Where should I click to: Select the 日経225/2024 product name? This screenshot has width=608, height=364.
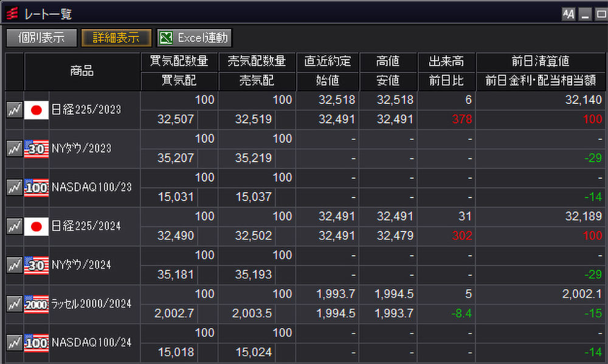tap(86, 227)
